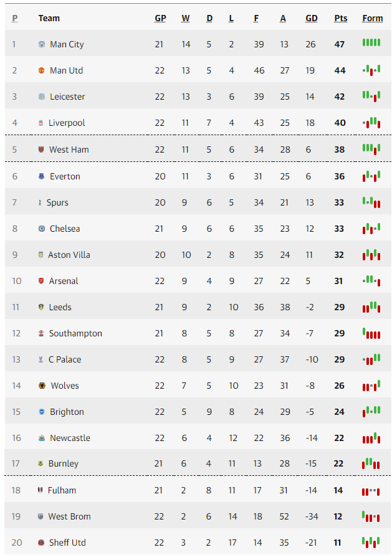
Task: Click the Man City club crest
Action: click(x=42, y=44)
